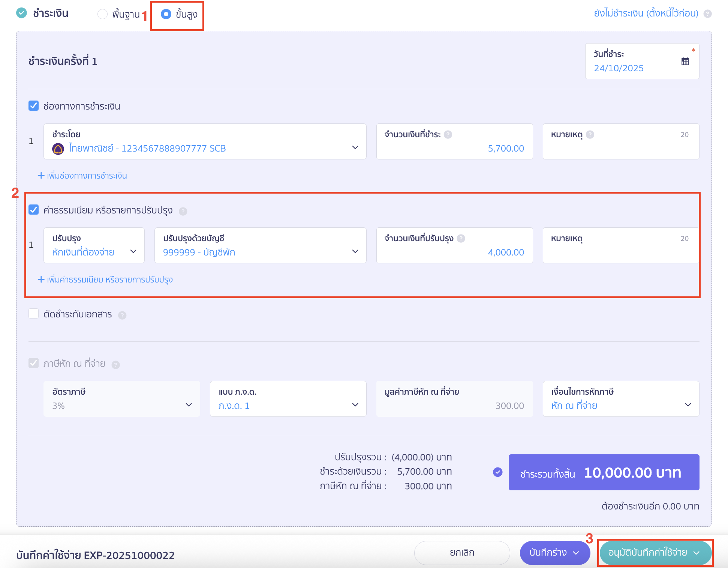The height and width of the screenshot is (568, 728).
Task: Open the payment date calendar icon
Action: [x=685, y=62]
